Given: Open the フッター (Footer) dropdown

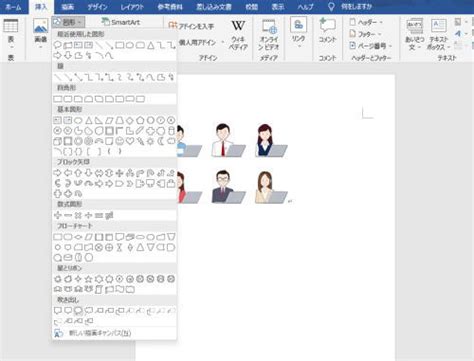Looking at the screenshot, I should pos(366,34).
